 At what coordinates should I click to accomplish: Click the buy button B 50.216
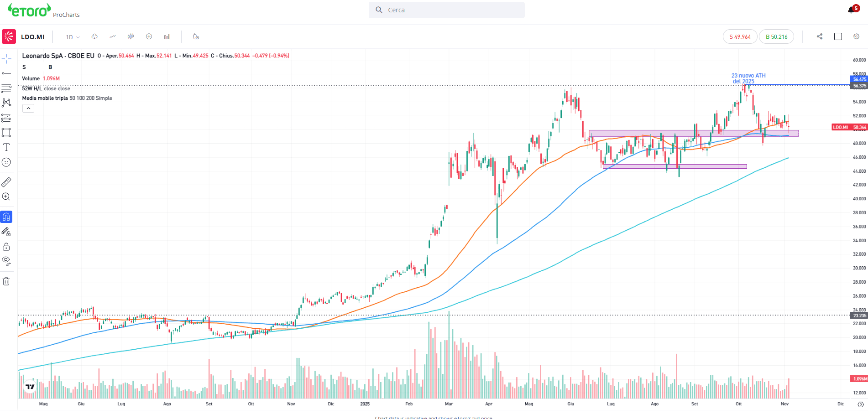coord(776,37)
